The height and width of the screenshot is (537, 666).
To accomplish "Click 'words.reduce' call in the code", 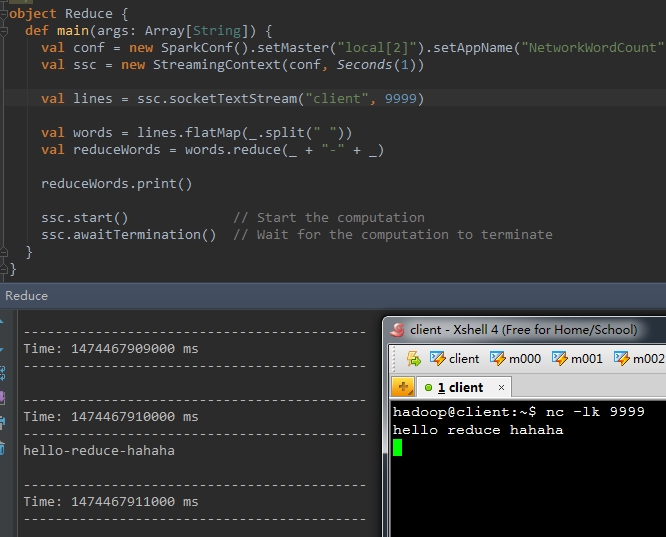I will tap(233, 150).
